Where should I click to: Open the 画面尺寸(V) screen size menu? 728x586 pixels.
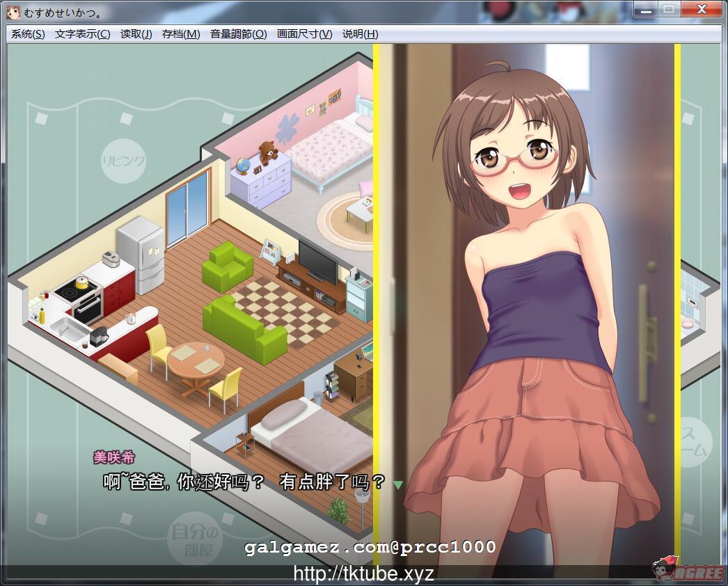click(304, 34)
